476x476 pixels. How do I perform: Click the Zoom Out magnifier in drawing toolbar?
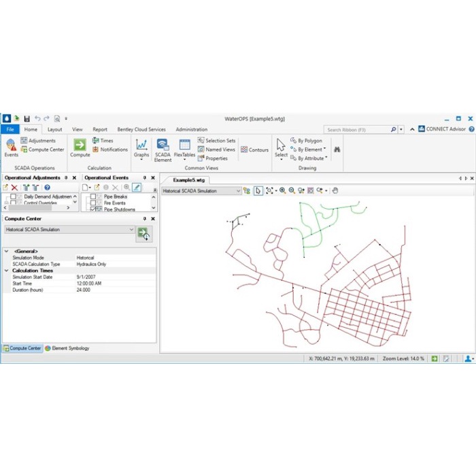[x=292, y=190]
